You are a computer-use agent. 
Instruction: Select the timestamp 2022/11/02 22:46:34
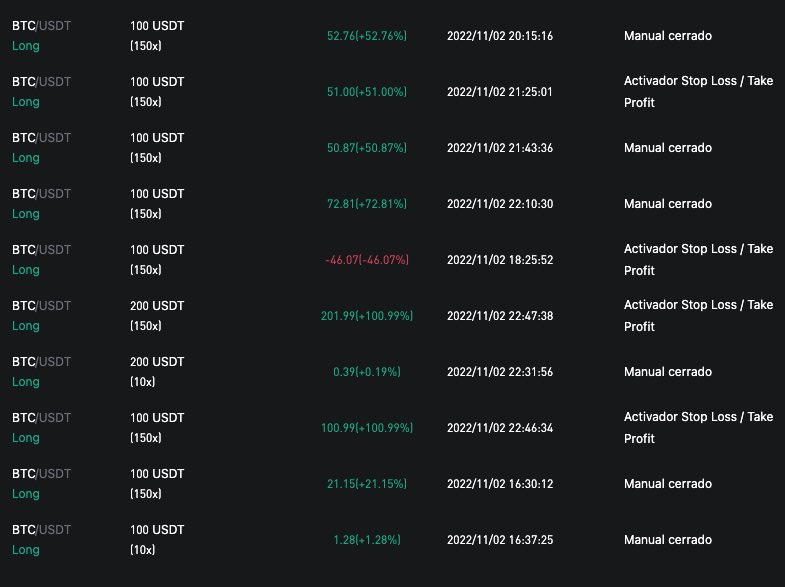500,428
